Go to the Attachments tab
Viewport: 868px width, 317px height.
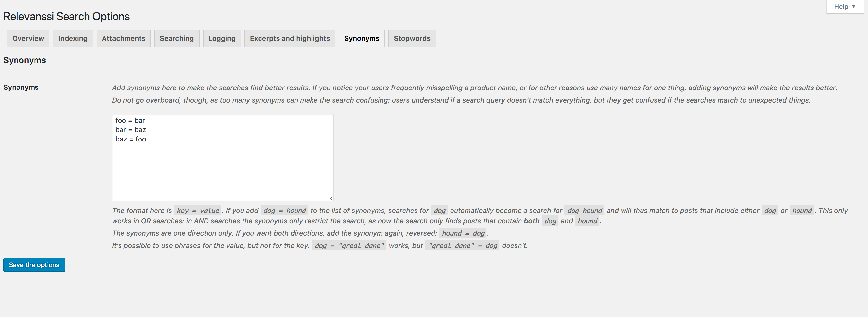(123, 38)
